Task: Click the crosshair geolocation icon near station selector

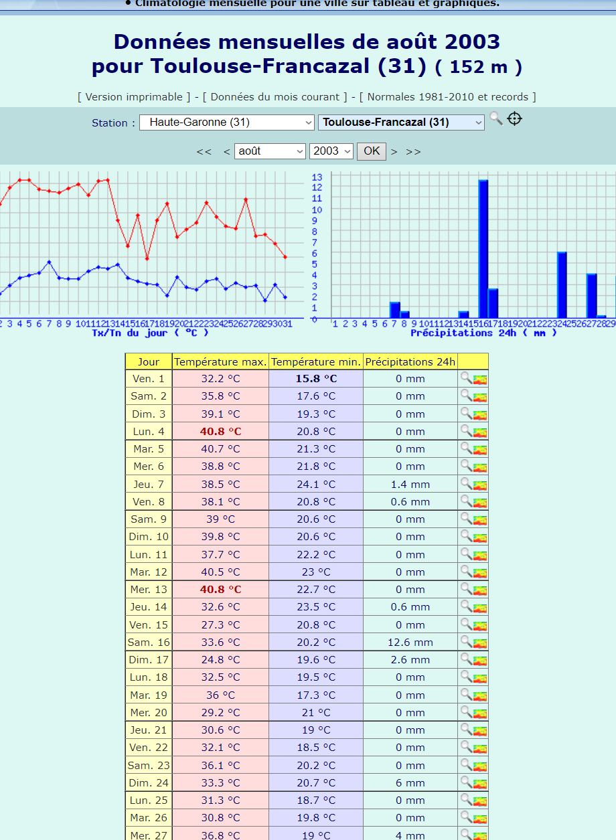Action: [x=514, y=118]
